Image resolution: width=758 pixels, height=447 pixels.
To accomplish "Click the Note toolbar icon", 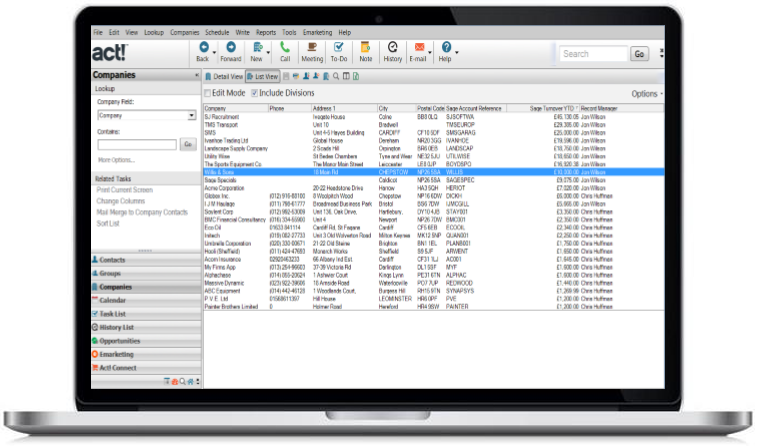I will point(365,47).
